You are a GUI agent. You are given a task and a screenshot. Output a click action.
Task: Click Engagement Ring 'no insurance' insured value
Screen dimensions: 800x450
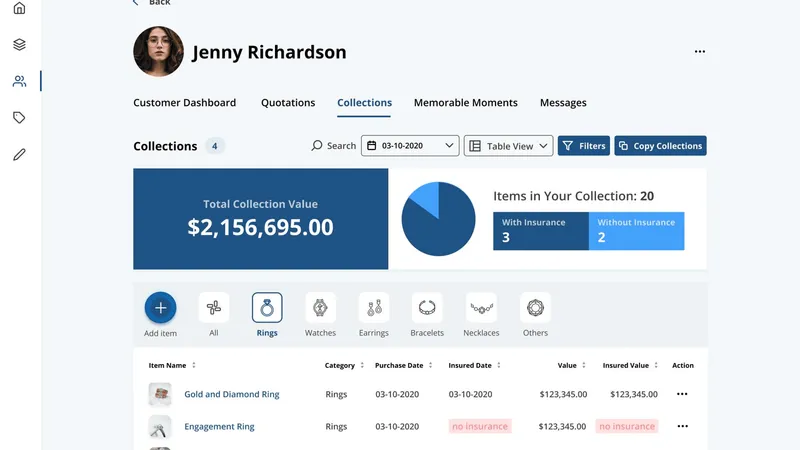(x=627, y=426)
